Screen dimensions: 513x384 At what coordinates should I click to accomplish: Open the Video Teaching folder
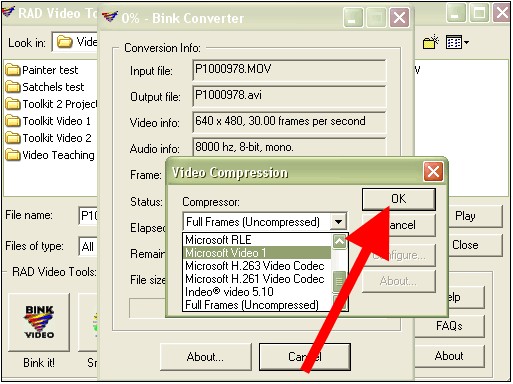tap(50, 155)
